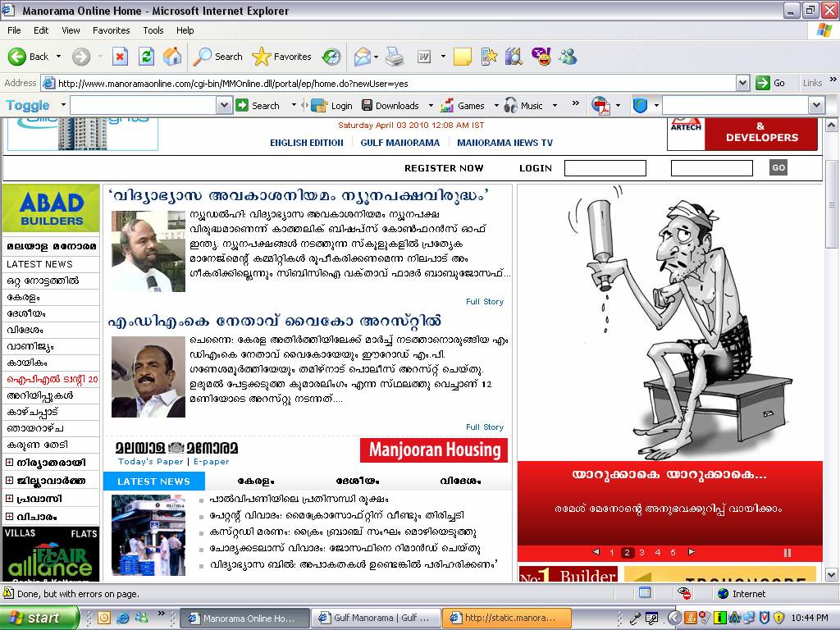The height and width of the screenshot is (630, 840).
Task: Select banner slide 4
Action: click(x=657, y=552)
